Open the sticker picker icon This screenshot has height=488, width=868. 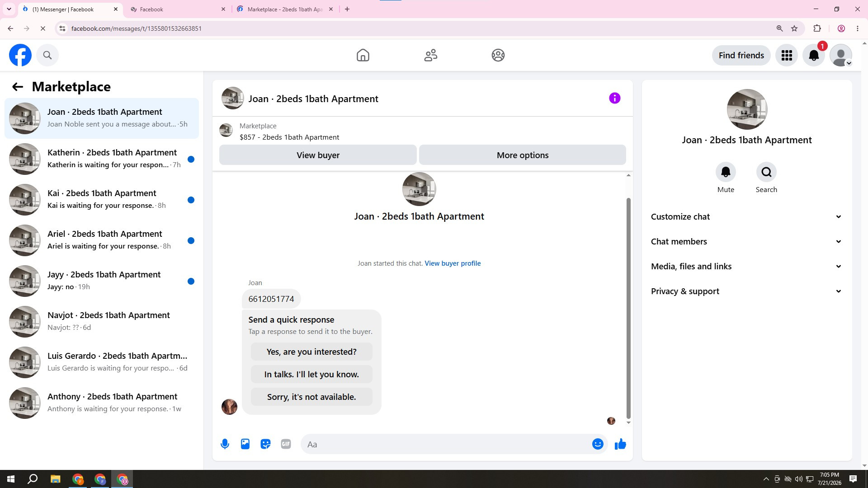click(x=265, y=444)
